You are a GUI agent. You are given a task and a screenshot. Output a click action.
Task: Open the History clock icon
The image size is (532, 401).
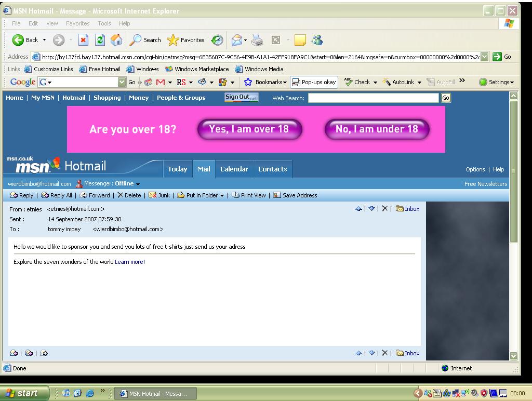(x=217, y=40)
